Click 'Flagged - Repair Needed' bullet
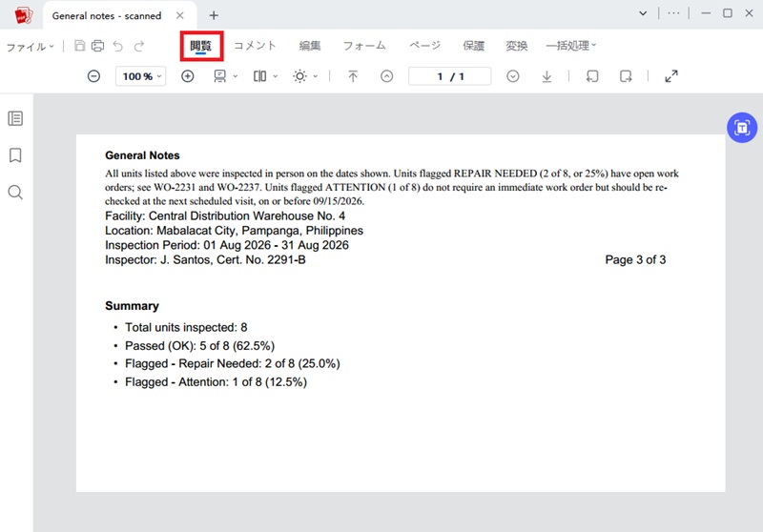This screenshot has width=763, height=532. tap(232, 364)
